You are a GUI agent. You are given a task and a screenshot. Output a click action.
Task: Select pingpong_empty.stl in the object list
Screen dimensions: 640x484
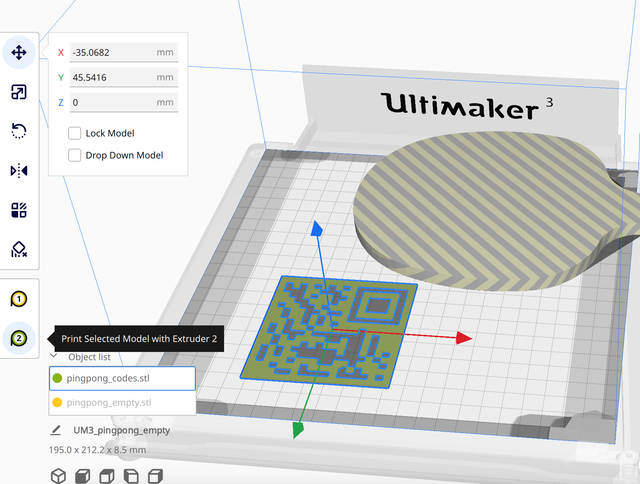click(122, 402)
